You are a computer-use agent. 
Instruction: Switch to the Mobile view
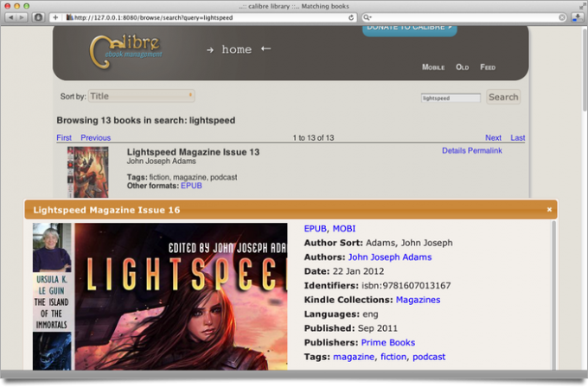point(433,67)
